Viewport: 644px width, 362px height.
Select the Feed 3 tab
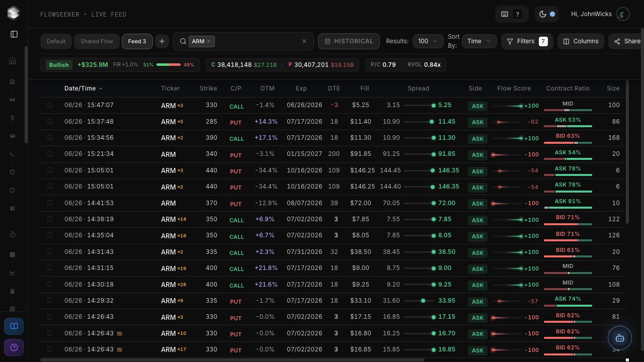pyautogui.click(x=137, y=41)
